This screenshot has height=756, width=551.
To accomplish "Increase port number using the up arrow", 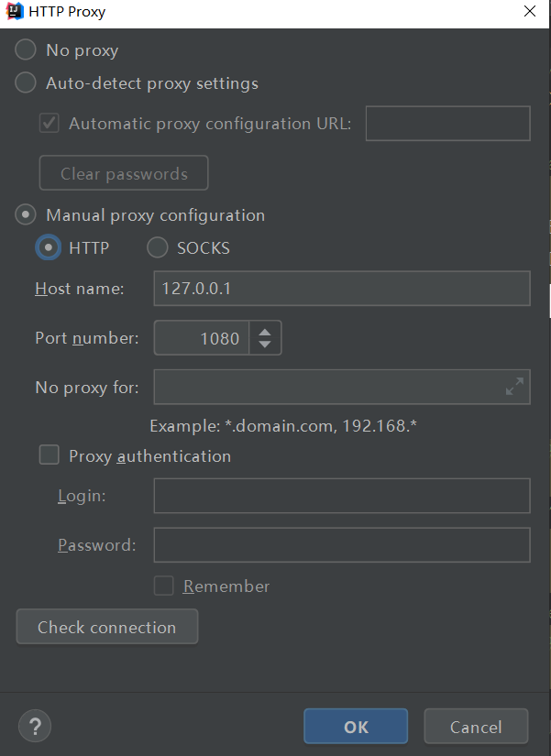I will pos(265,331).
